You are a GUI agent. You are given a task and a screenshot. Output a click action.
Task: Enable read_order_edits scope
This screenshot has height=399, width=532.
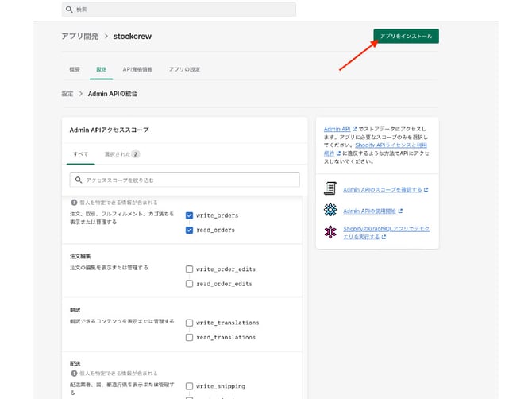point(189,284)
